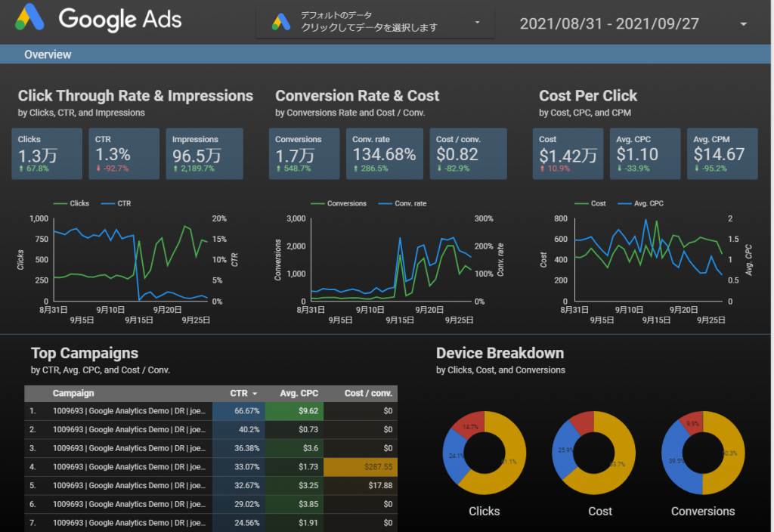774x532 pixels.
Task: Toggle the Conversions legend entry
Action: [339, 203]
